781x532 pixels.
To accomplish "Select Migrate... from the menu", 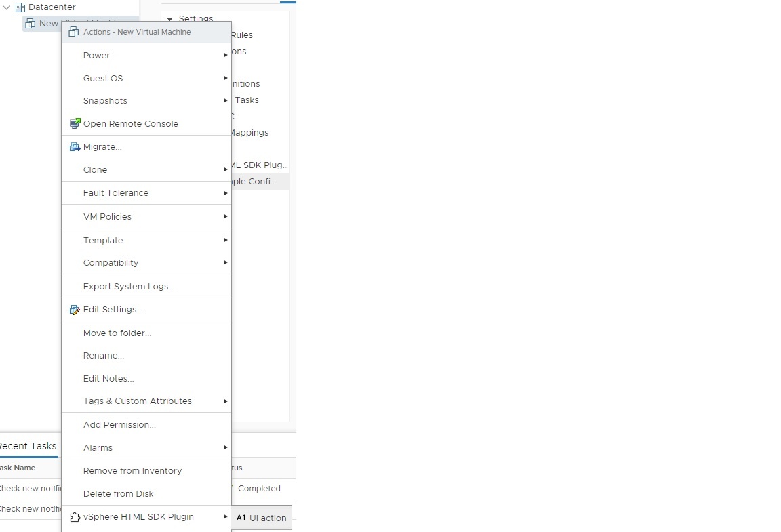I will pyautogui.click(x=146, y=147).
